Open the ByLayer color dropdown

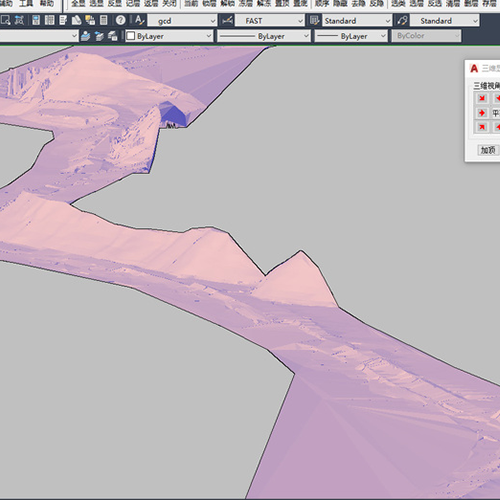pyautogui.click(x=169, y=36)
